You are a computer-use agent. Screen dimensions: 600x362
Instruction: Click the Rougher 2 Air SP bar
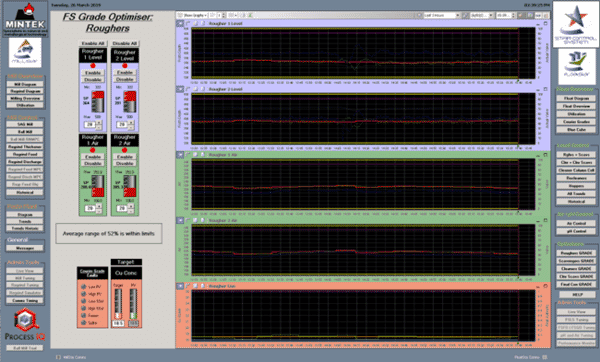click(x=130, y=186)
